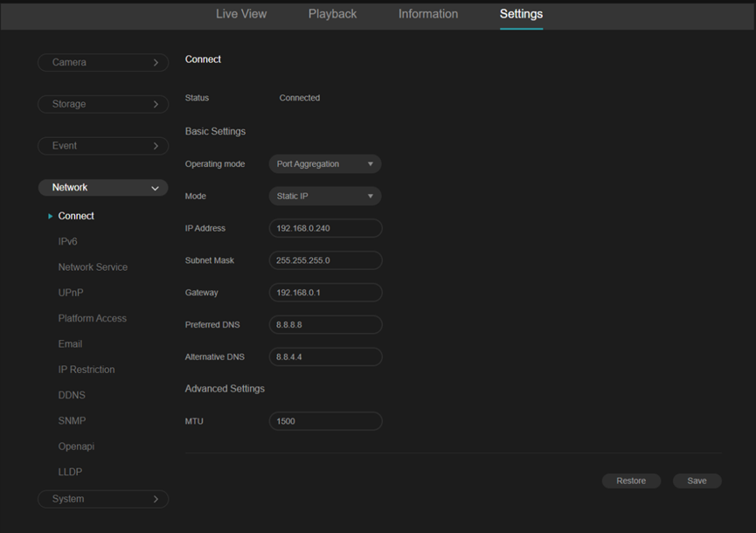This screenshot has width=756, height=533.
Task: Select the Settings tab
Action: click(x=521, y=14)
